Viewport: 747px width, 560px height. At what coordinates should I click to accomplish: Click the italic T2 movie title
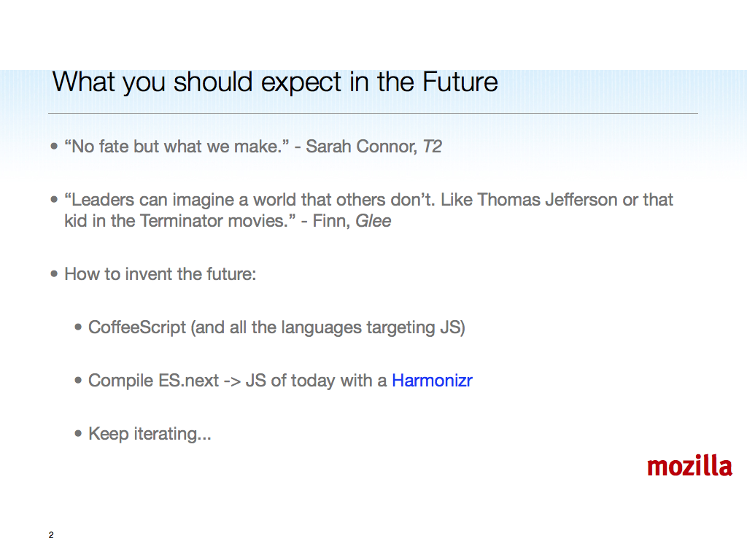432,147
